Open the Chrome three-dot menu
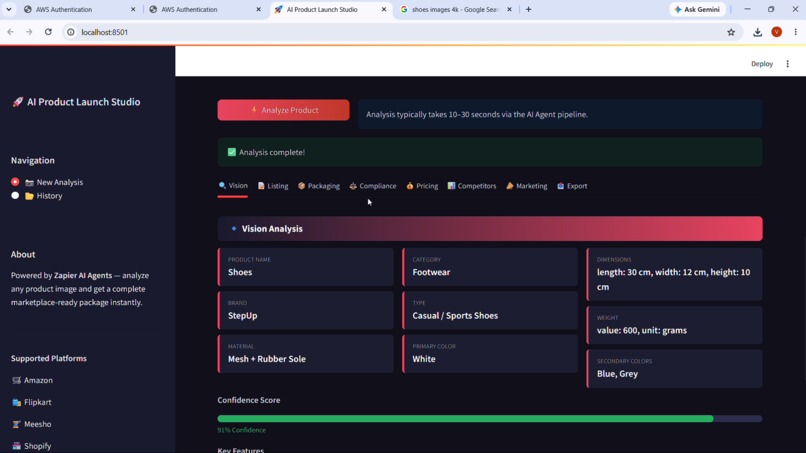Viewport: 806px width, 453px height. pos(795,32)
